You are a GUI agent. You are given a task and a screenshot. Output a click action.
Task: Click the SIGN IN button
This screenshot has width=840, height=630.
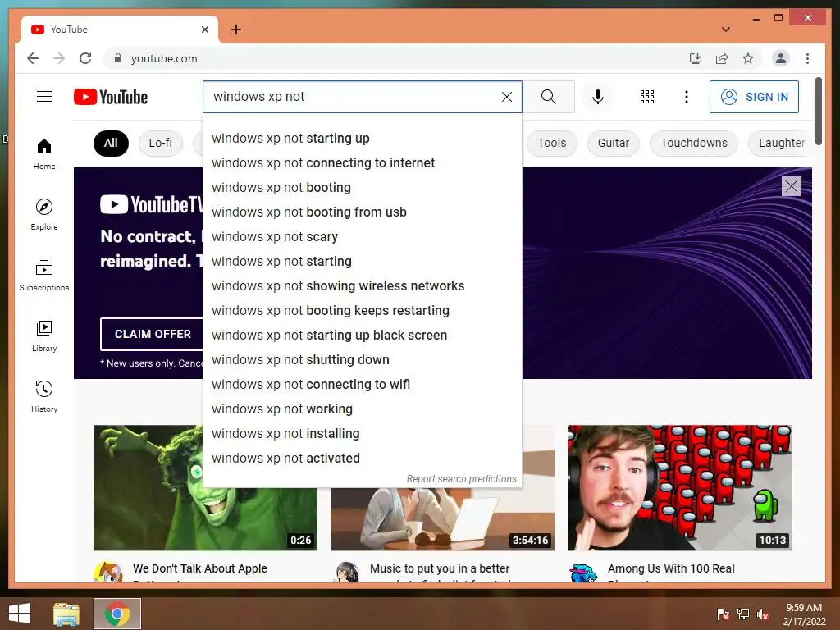pyautogui.click(x=754, y=97)
